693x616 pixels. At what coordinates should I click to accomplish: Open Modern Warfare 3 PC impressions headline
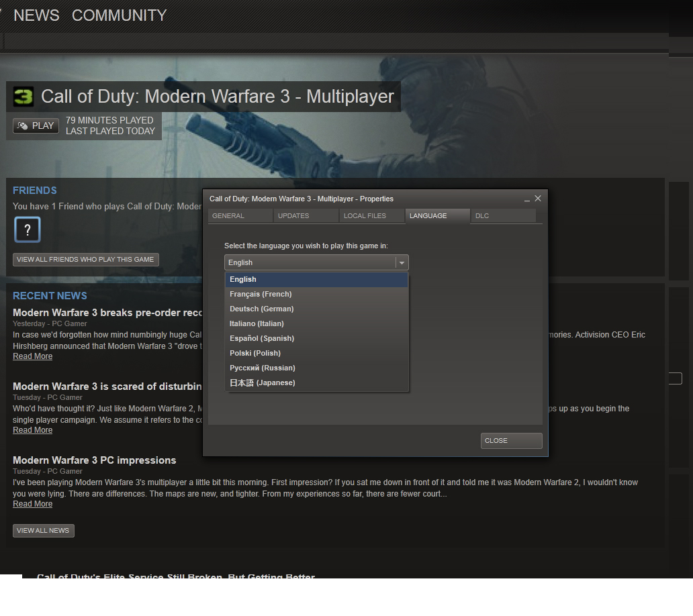(x=94, y=460)
